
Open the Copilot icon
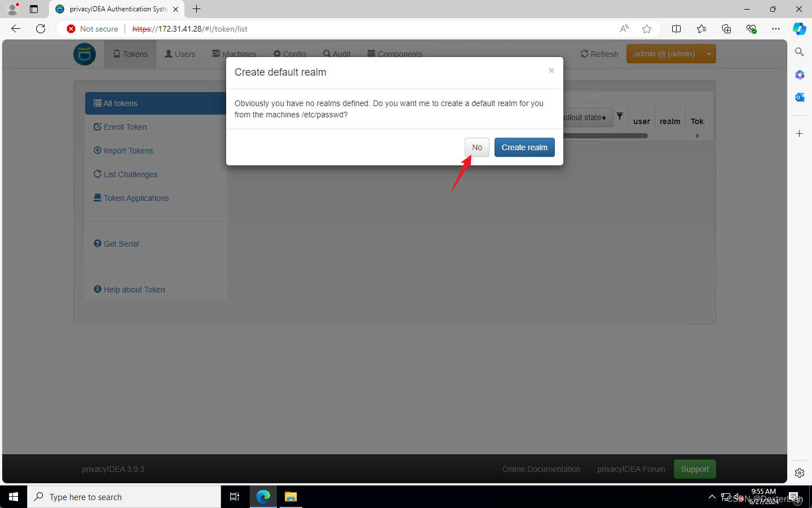click(800, 29)
